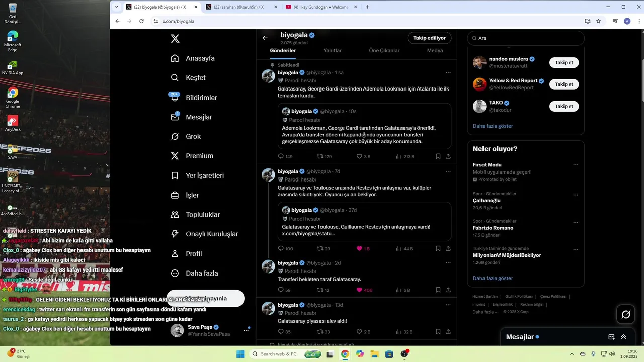The width and height of the screenshot is (644, 362).
Task: Open options for MilyonlarAf trend
Action: (x=576, y=250)
